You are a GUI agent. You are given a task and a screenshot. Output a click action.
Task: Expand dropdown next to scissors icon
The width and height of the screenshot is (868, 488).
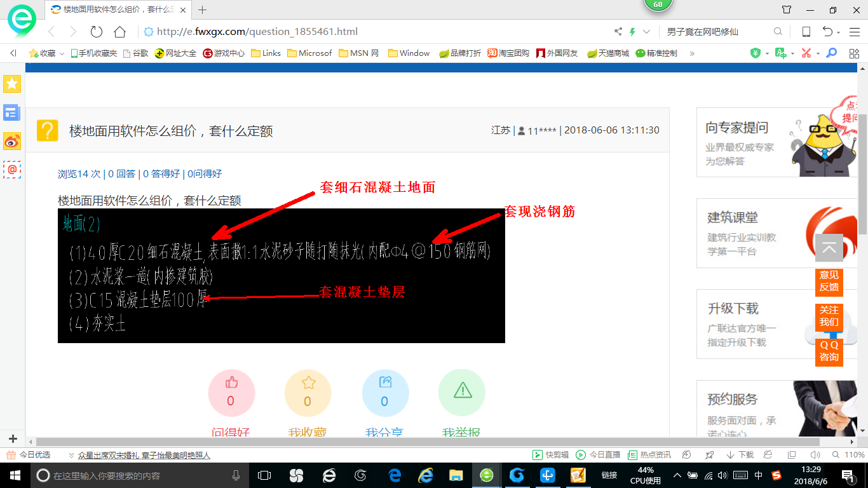coord(818,54)
